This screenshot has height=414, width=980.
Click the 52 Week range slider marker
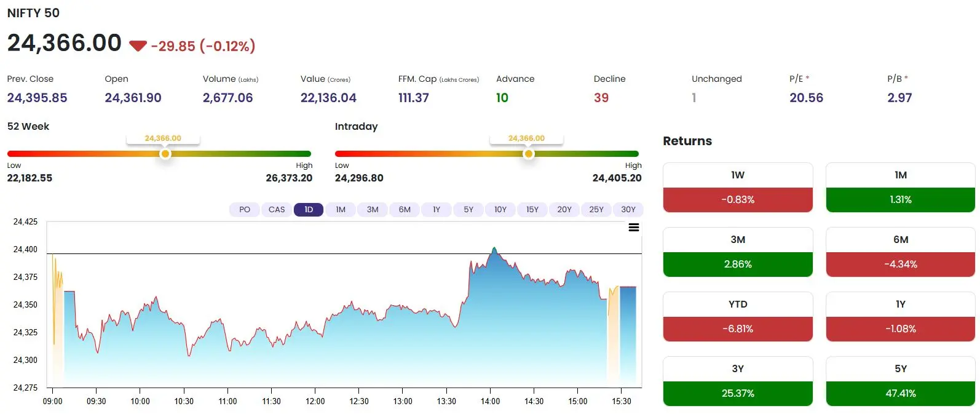[165, 154]
